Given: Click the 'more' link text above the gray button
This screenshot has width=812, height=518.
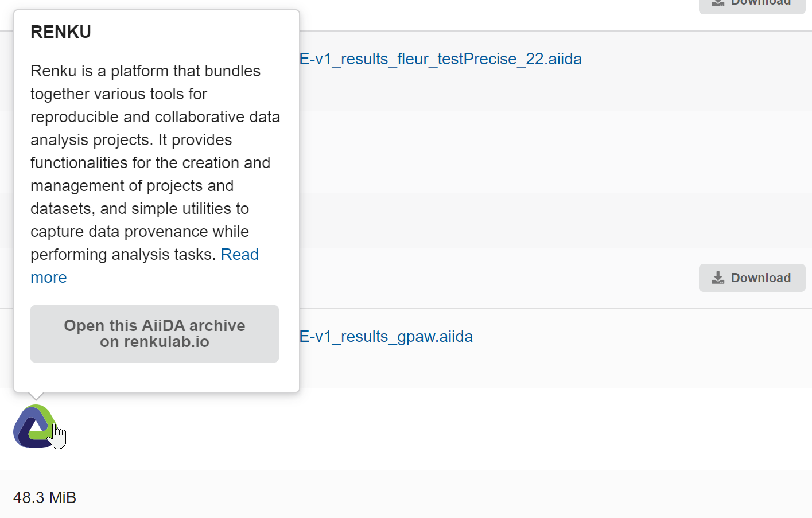Looking at the screenshot, I should [x=49, y=278].
